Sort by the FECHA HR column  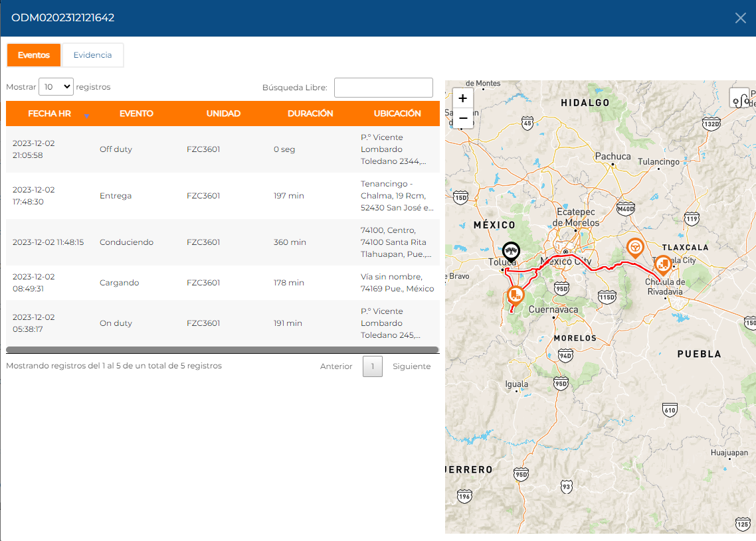pyautogui.click(x=50, y=114)
